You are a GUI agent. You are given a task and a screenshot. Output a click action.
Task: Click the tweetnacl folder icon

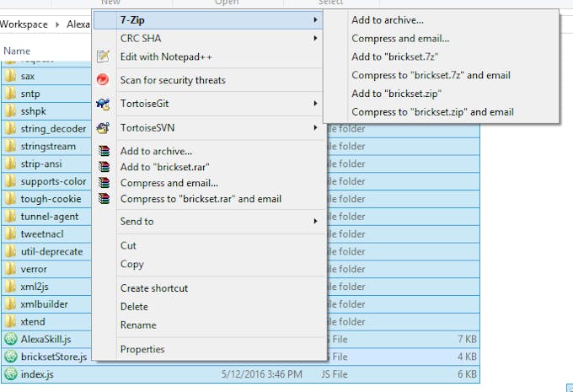(x=11, y=234)
